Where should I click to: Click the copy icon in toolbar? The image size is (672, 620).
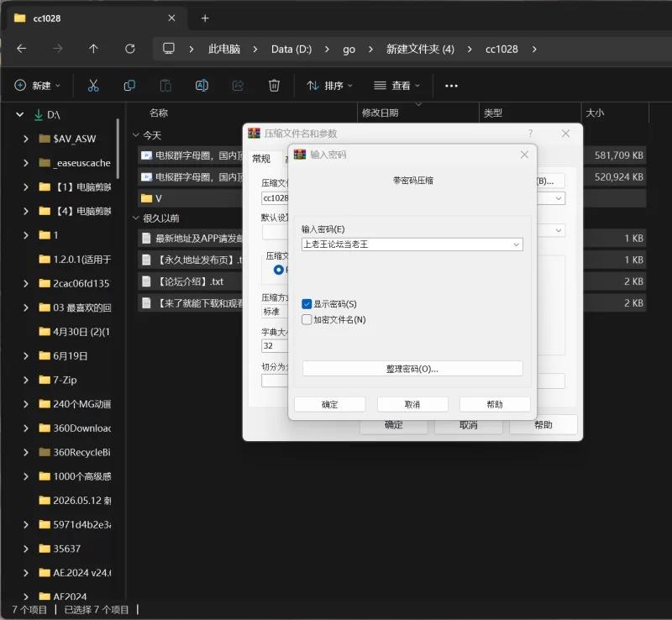coord(129,86)
